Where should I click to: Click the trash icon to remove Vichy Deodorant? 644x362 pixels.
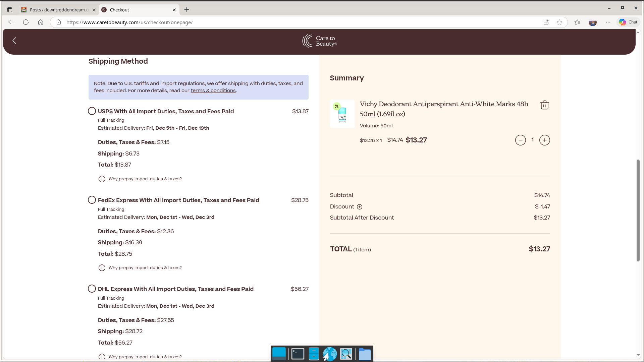pos(544,105)
